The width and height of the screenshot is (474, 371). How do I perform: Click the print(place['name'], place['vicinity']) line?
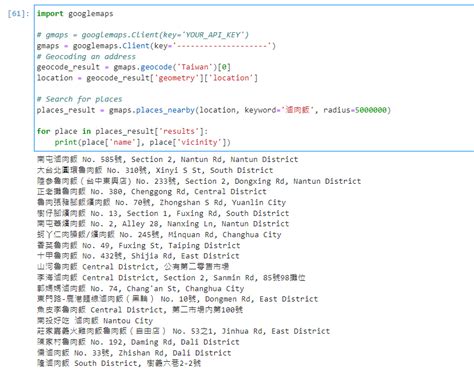click(143, 142)
